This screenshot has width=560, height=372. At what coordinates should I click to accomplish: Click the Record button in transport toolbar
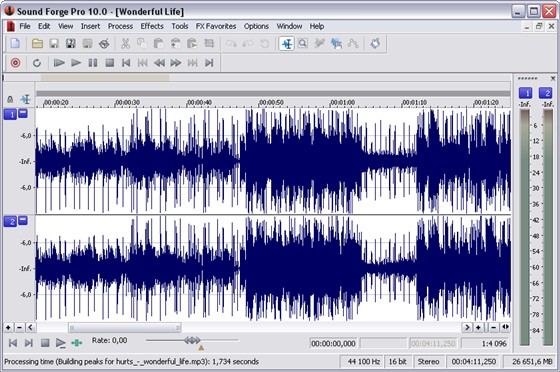(15, 63)
